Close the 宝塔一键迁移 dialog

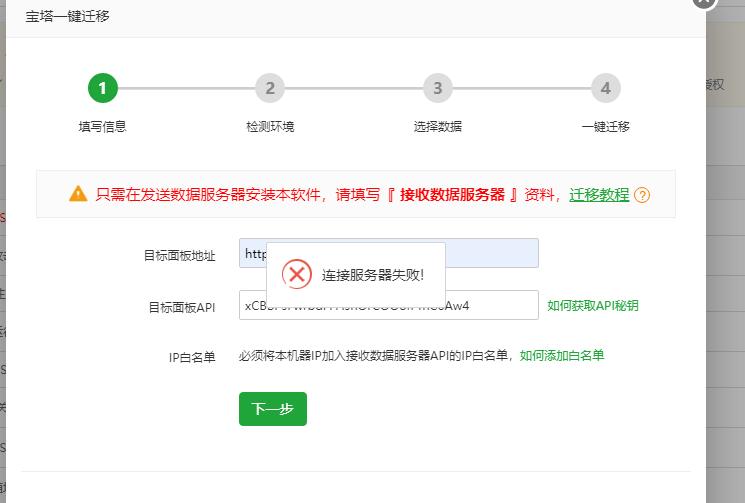click(704, 1)
